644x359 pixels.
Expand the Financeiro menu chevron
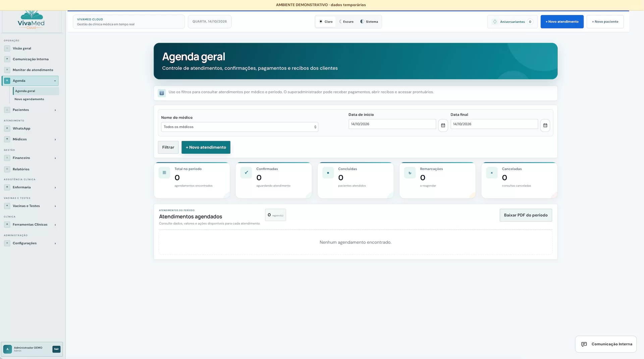(x=55, y=158)
